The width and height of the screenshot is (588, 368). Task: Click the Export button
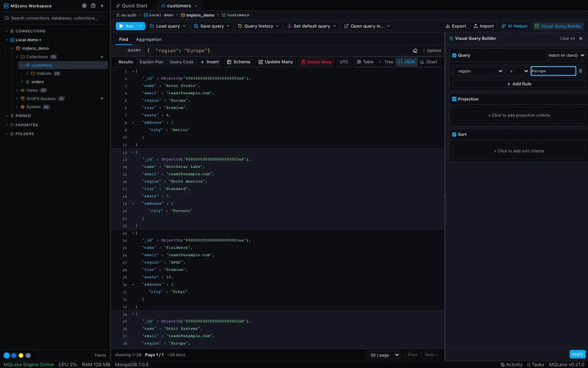click(x=456, y=26)
